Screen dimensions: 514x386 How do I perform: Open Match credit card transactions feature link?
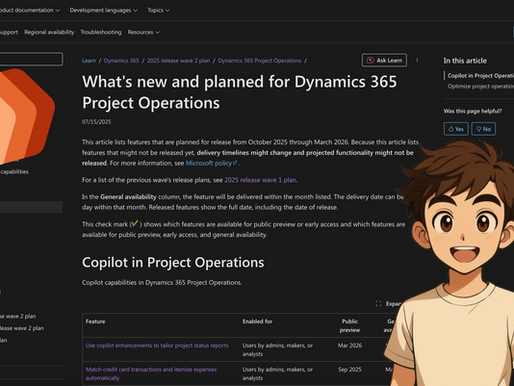pyautogui.click(x=151, y=374)
